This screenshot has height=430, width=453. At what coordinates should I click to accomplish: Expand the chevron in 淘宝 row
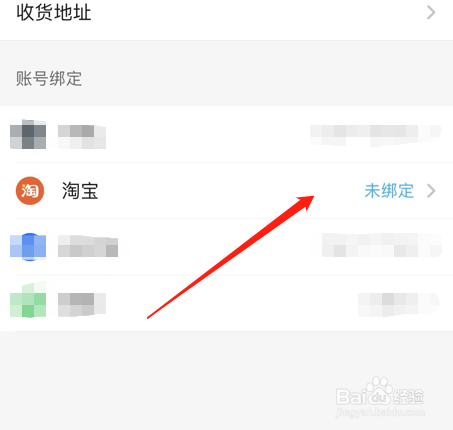click(x=431, y=191)
